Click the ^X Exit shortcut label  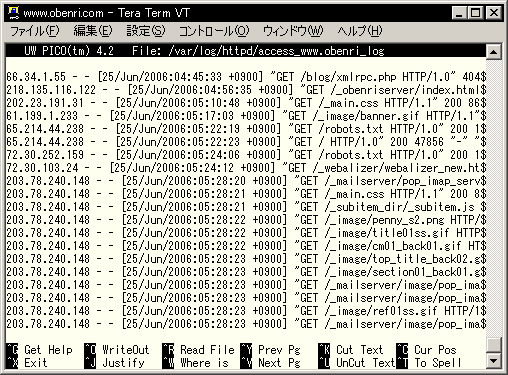pyautogui.click(x=27, y=363)
